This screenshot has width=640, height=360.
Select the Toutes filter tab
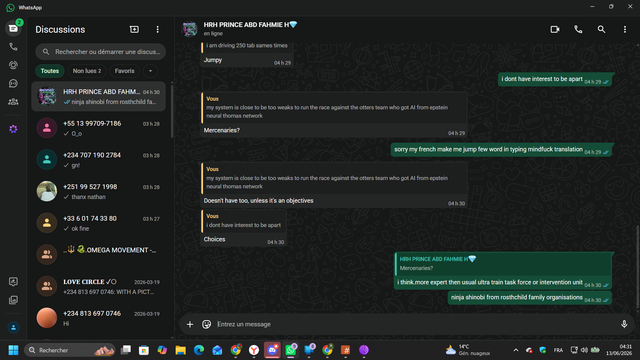click(49, 71)
